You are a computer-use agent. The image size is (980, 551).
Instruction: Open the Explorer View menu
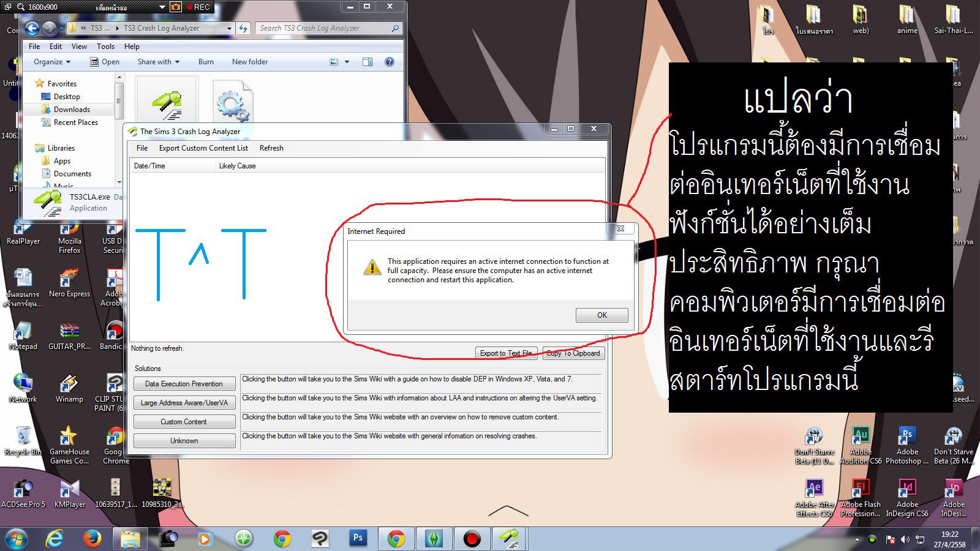coord(79,47)
